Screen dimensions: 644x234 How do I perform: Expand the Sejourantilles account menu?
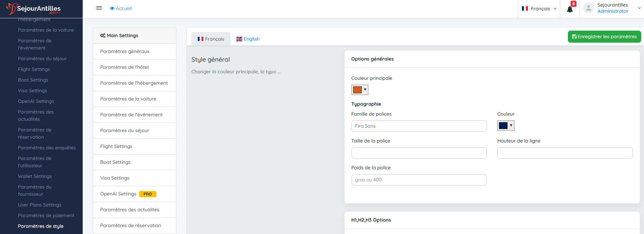[x=639, y=8]
